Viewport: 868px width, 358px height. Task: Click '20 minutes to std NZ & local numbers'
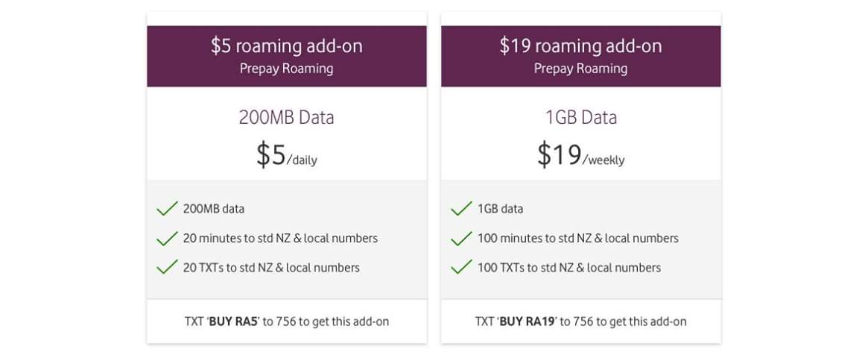[x=280, y=239]
